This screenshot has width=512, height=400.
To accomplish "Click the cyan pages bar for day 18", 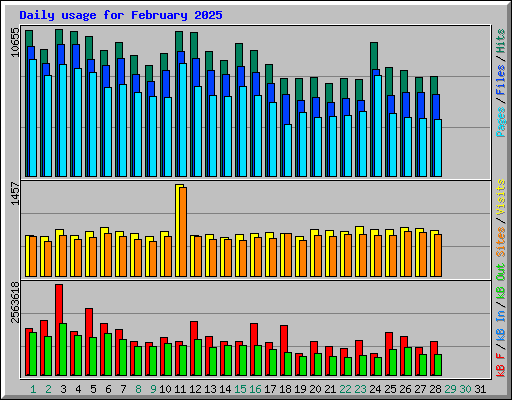I will pyautogui.click(x=288, y=151).
